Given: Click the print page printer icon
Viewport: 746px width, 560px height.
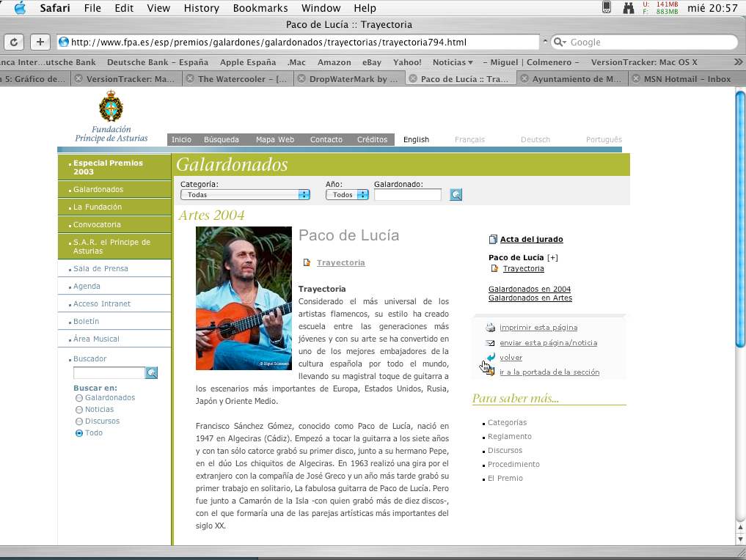Looking at the screenshot, I should [x=490, y=328].
